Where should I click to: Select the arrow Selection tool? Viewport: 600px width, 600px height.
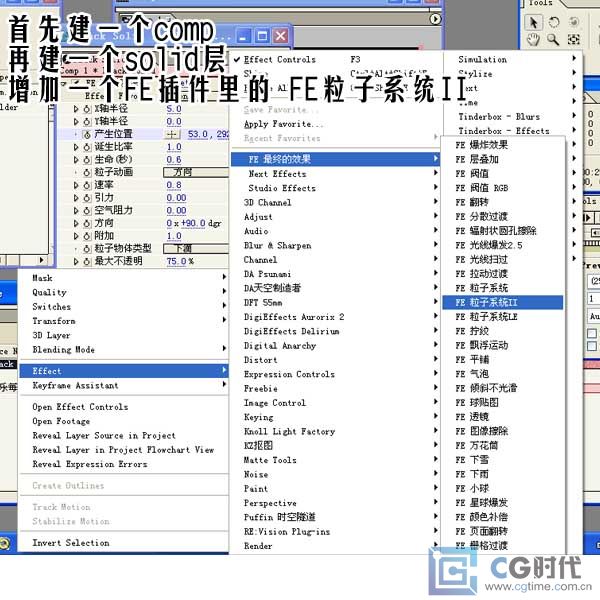533,22
